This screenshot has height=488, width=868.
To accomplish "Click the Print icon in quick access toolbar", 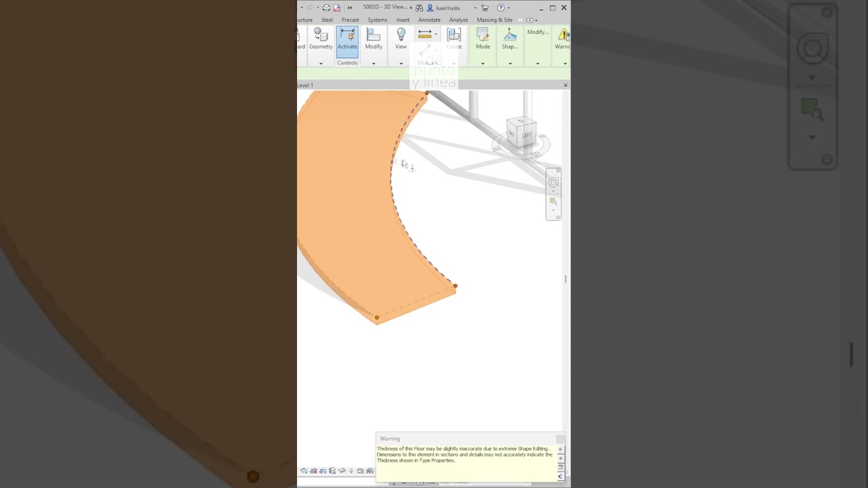I will point(326,8).
